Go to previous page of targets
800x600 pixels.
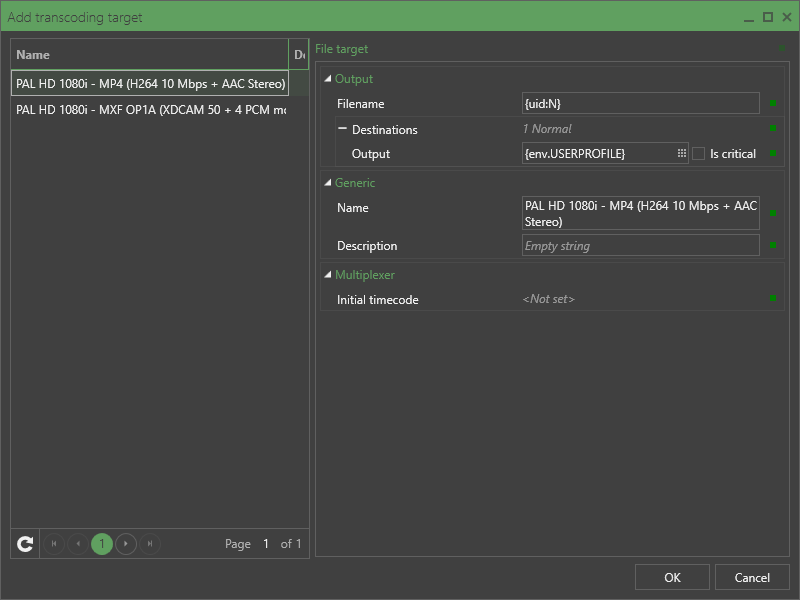click(x=78, y=544)
